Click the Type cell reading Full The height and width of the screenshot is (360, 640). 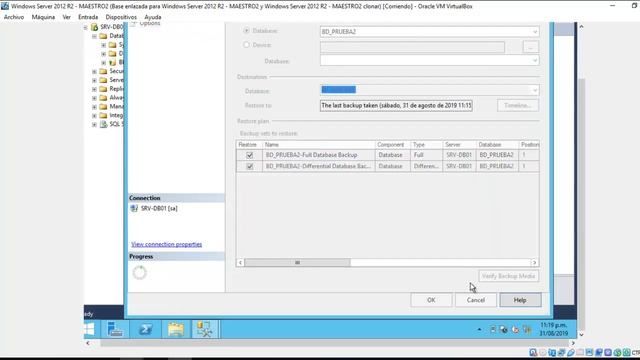point(427,155)
